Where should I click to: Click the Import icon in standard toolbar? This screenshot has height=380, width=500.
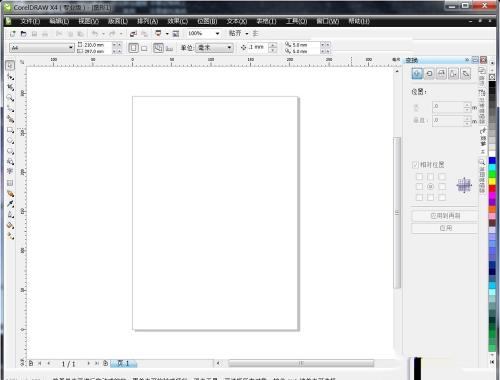(134, 34)
